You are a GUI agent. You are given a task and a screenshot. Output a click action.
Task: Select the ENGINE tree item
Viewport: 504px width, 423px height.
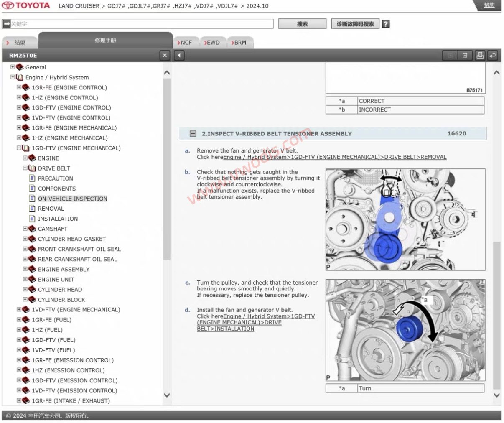48,158
